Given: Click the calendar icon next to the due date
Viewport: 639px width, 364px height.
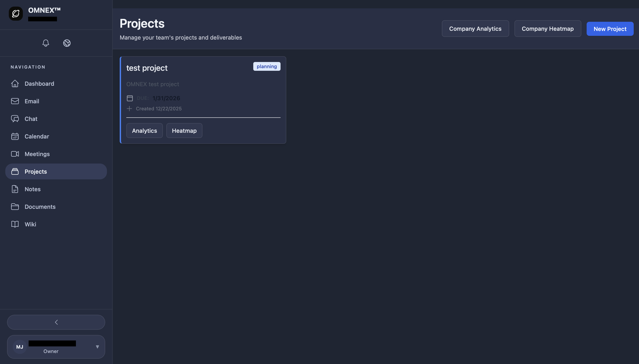Looking at the screenshot, I should click(130, 98).
